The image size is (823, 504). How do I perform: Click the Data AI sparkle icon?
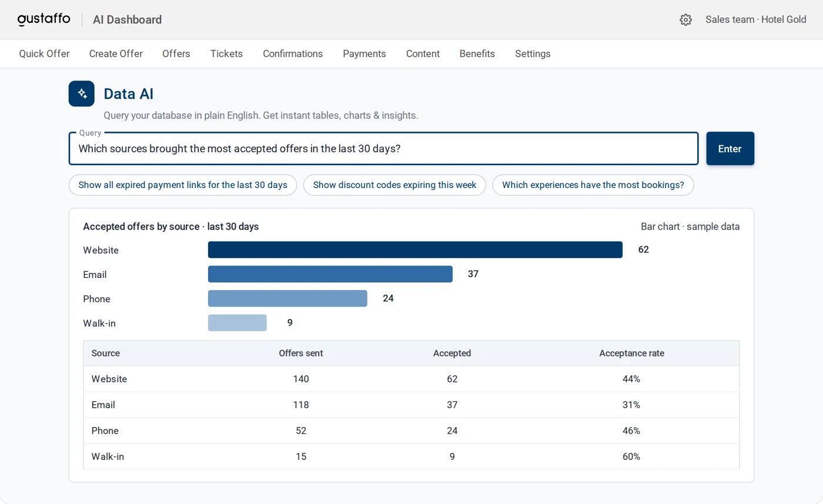[x=82, y=93]
